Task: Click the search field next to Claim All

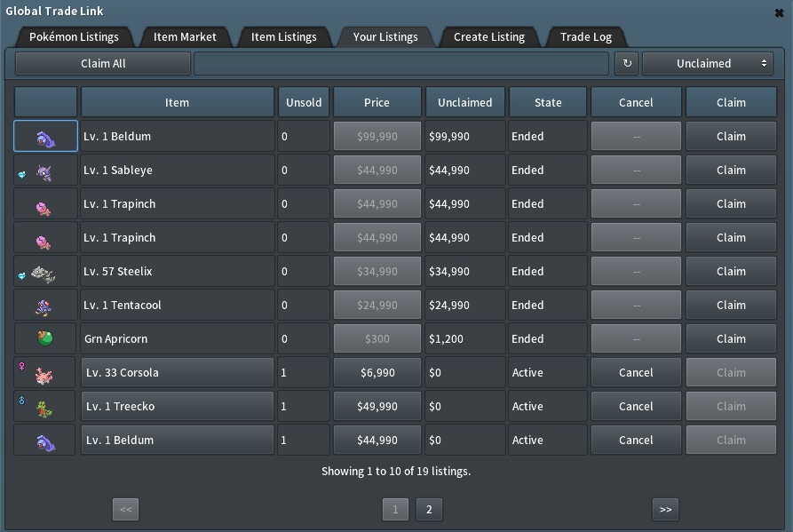Action: point(401,64)
